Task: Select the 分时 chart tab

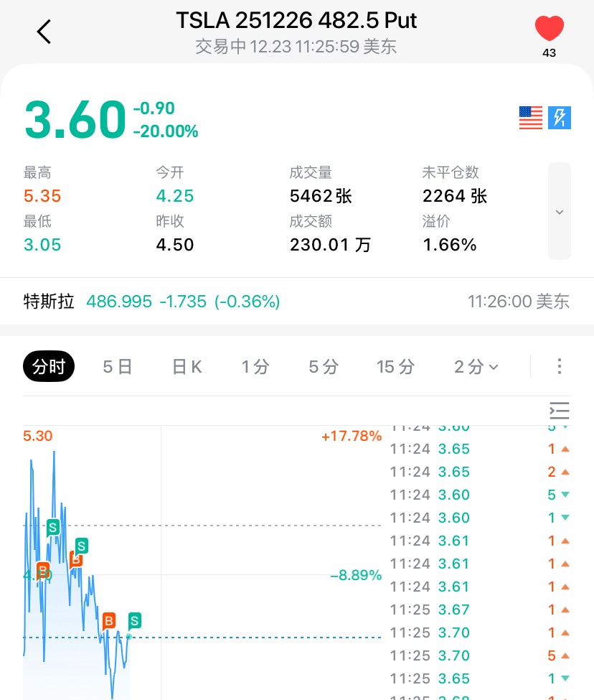Action: [49, 367]
